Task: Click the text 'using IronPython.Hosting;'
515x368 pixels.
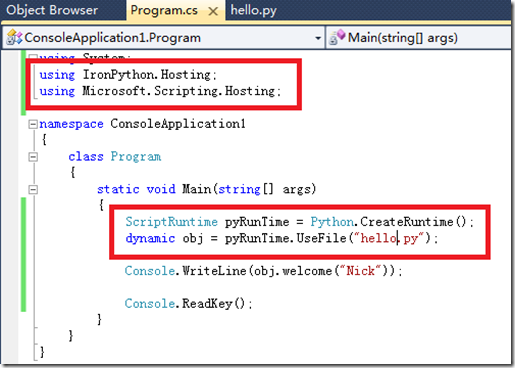Action: (128, 75)
